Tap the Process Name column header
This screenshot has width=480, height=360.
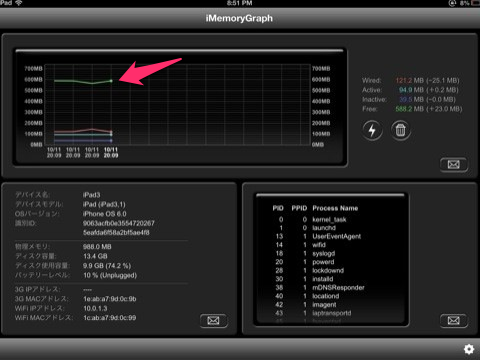click(x=335, y=208)
